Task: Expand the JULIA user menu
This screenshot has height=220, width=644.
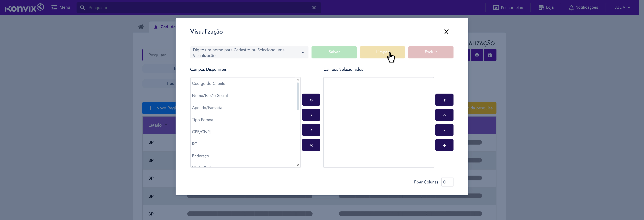Action: coord(622,8)
